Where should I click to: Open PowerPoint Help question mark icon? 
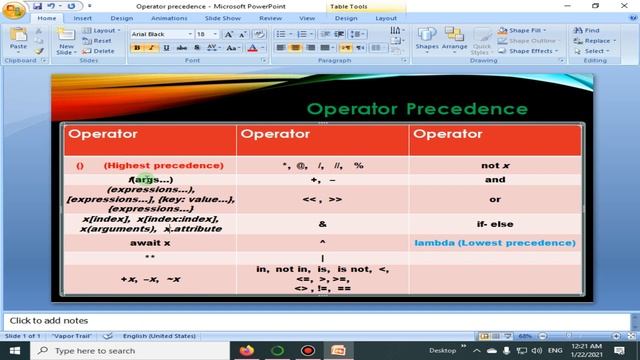pos(633,18)
